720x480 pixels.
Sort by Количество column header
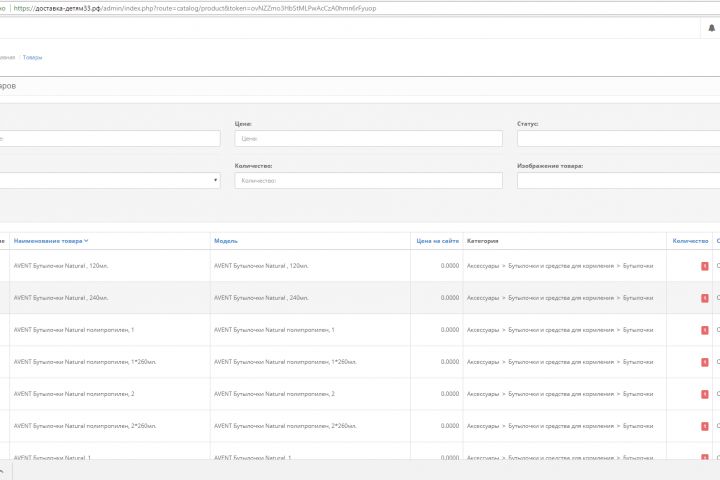(690, 241)
